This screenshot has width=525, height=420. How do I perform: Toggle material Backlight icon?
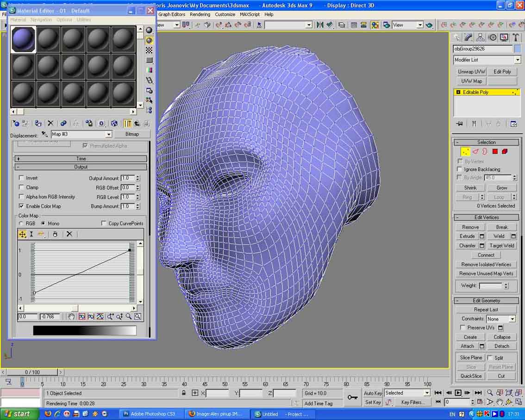149,40
